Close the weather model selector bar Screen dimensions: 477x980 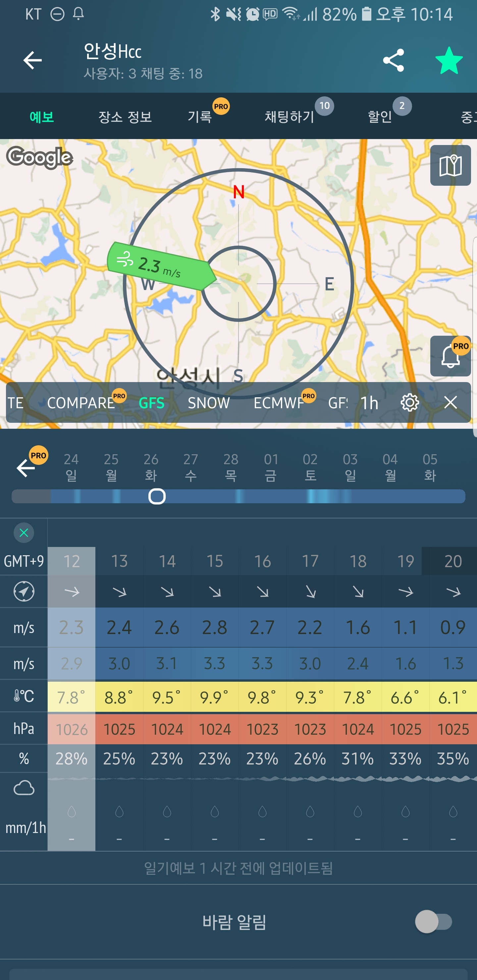pyautogui.click(x=450, y=403)
